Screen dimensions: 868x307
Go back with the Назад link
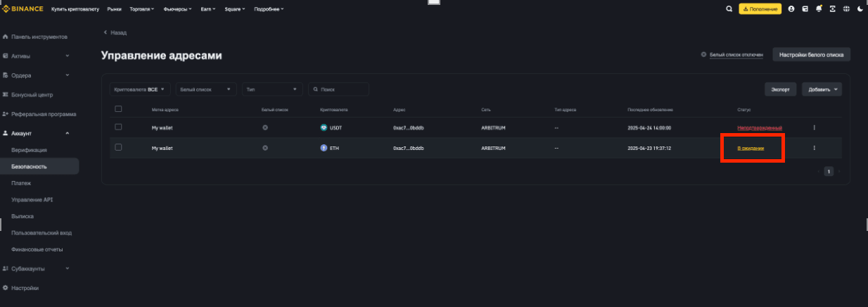click(115, 32)
